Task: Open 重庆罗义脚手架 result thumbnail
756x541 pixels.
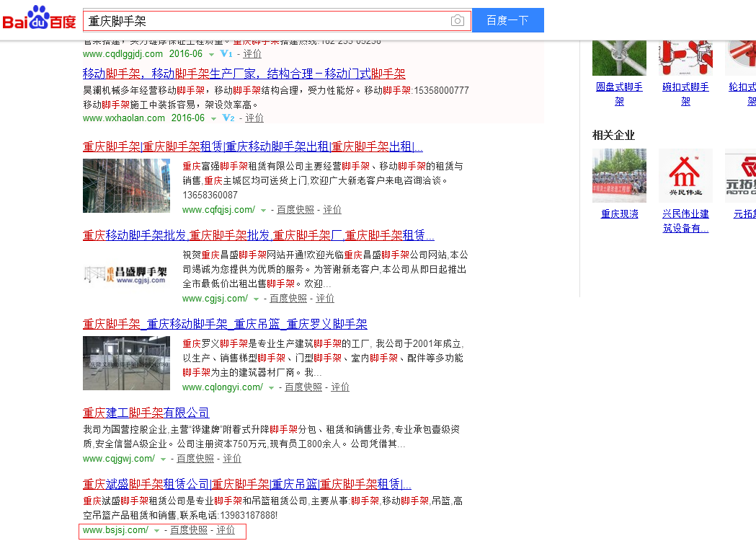Action: [x=126, y=363]
